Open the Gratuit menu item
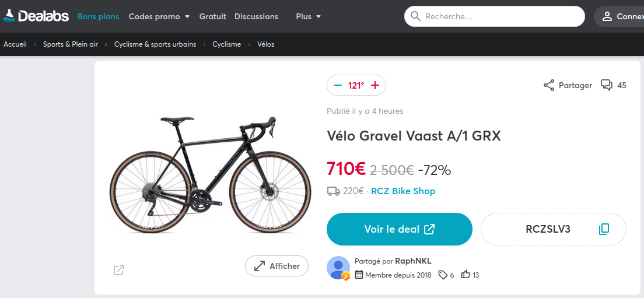 click(x=212, y=16)
